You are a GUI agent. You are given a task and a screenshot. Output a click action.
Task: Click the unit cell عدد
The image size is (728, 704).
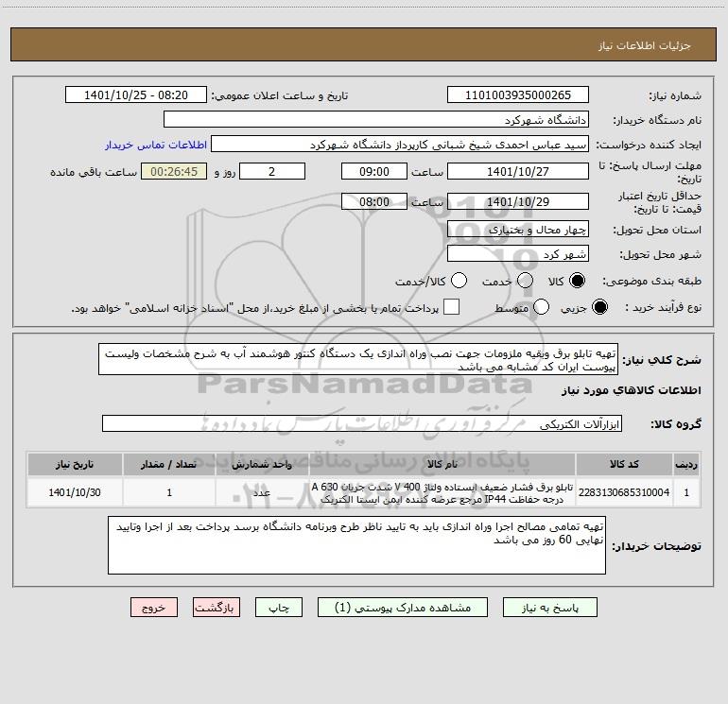pos(262,493)
